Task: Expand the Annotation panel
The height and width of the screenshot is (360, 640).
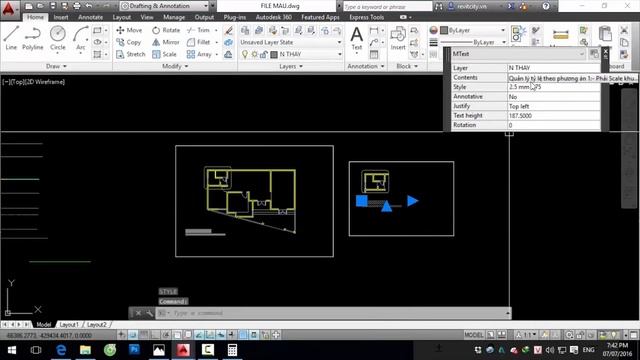Action: pyautogui.click(x=365, y=66)
